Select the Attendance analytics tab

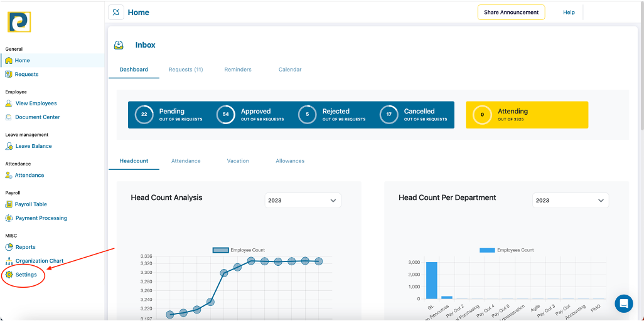(x=186, y=161)
